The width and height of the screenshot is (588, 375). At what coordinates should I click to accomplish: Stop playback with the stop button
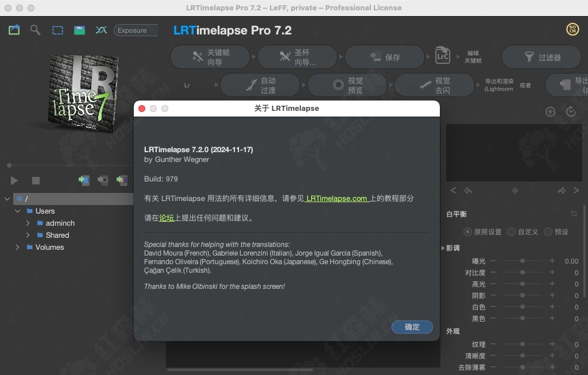click(x=36, y=181)
